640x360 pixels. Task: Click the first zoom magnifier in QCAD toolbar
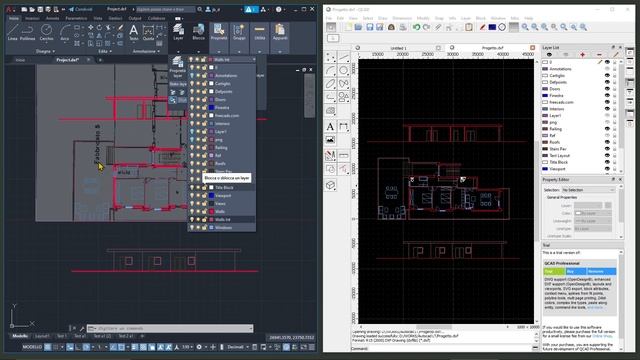[x=525, y=27]
